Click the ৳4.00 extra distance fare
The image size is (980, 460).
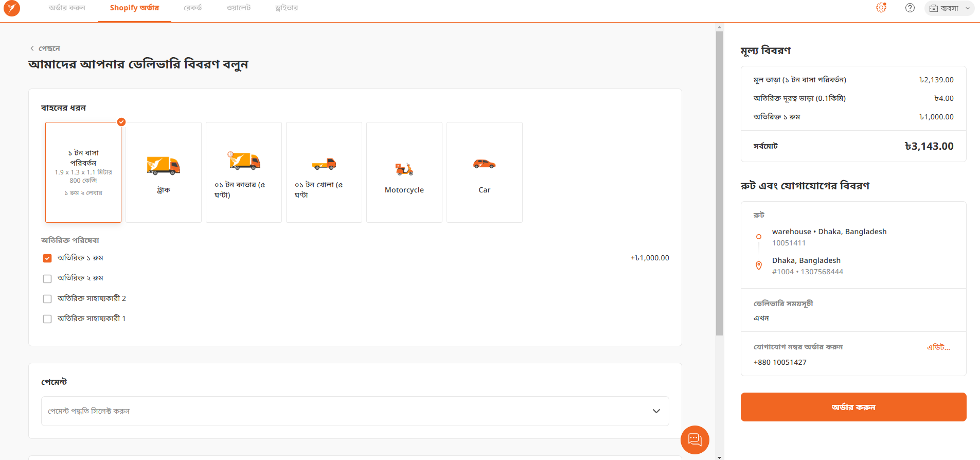pyautogui.click(x=944, y=98)
